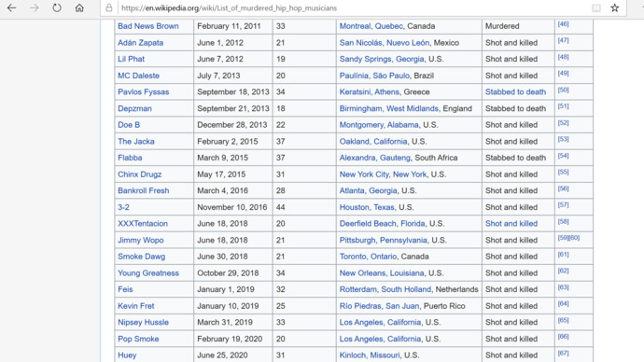Screen dimensions: 644x362
Task: Open the Lil Phat link
Action: click(x=131, y=59)
